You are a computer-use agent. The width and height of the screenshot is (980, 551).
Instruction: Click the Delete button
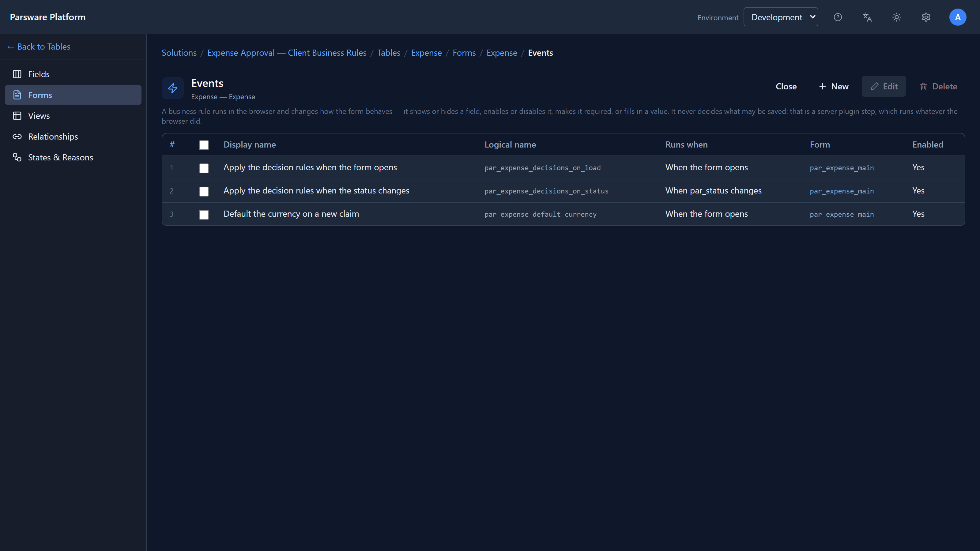(x=938, y=86)
